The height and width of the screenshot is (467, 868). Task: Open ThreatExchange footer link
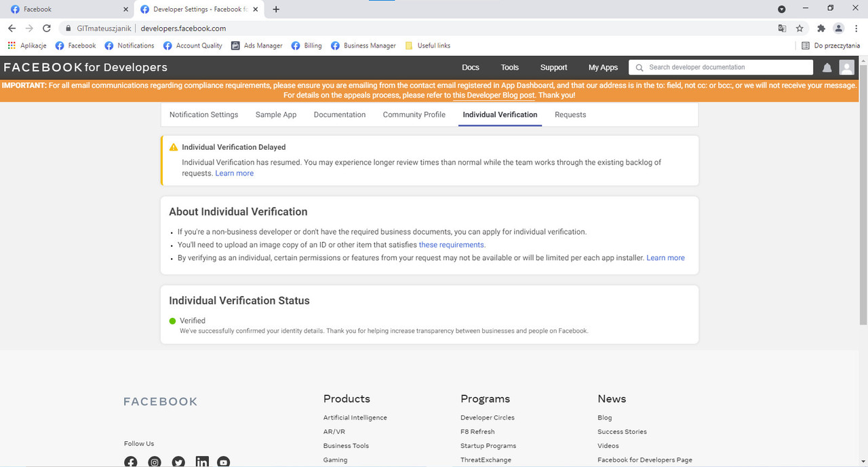click(x=486, y=460)
